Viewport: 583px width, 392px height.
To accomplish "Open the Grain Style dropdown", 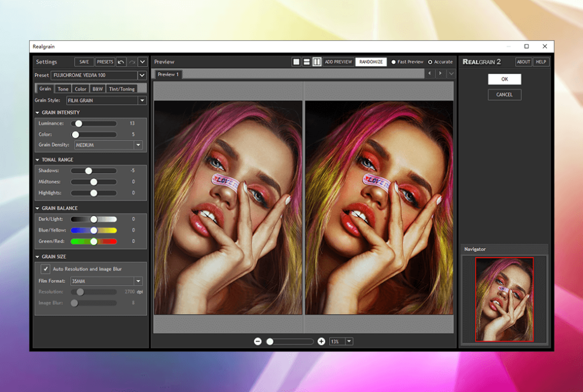I will 142,100.
